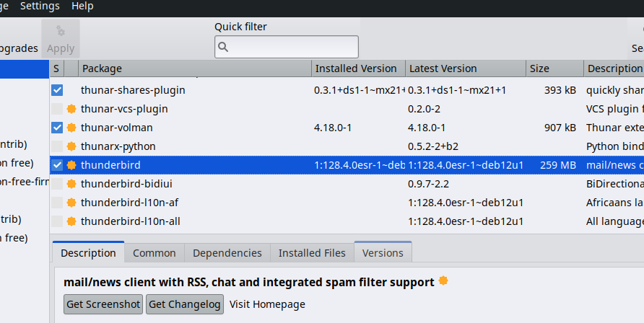The width and height of the screenshot is (644, 323).
Task: Toggle the thunar-shares-plugin checkbox
Action: 57,90
